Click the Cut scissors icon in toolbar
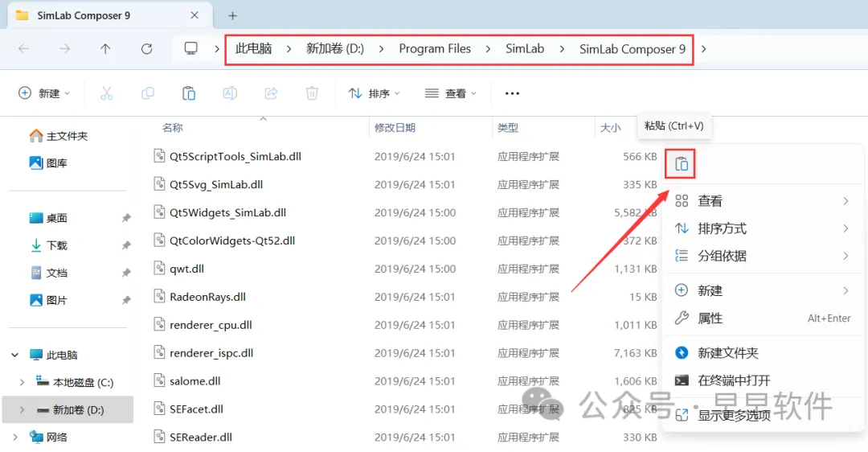This screenshot has width=868, height=452. 106,93
